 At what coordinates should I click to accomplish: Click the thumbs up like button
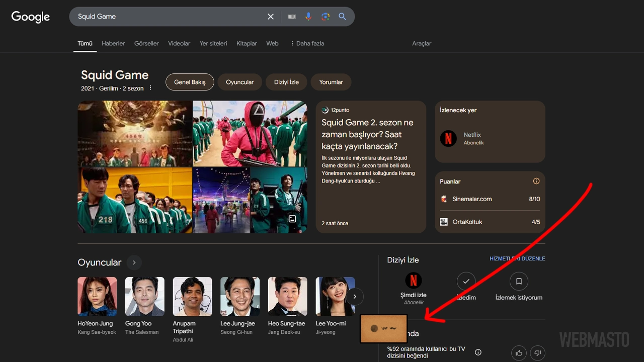(x=519, y=353)
